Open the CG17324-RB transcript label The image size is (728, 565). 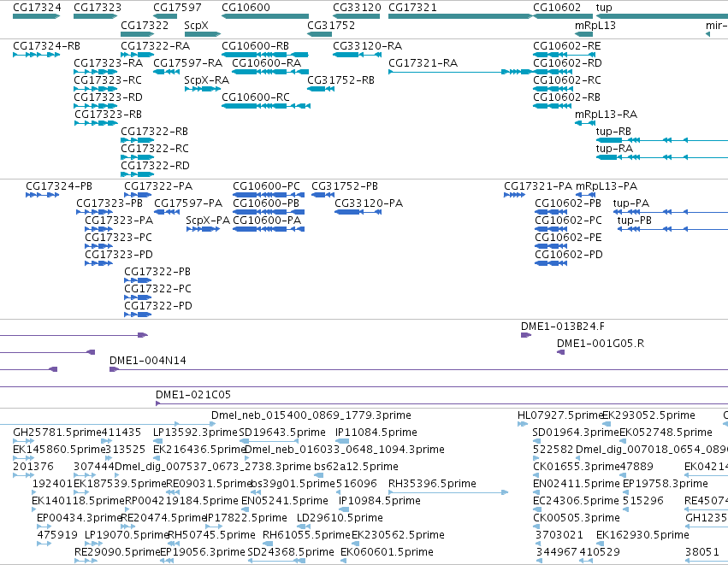tap(46, 46)
